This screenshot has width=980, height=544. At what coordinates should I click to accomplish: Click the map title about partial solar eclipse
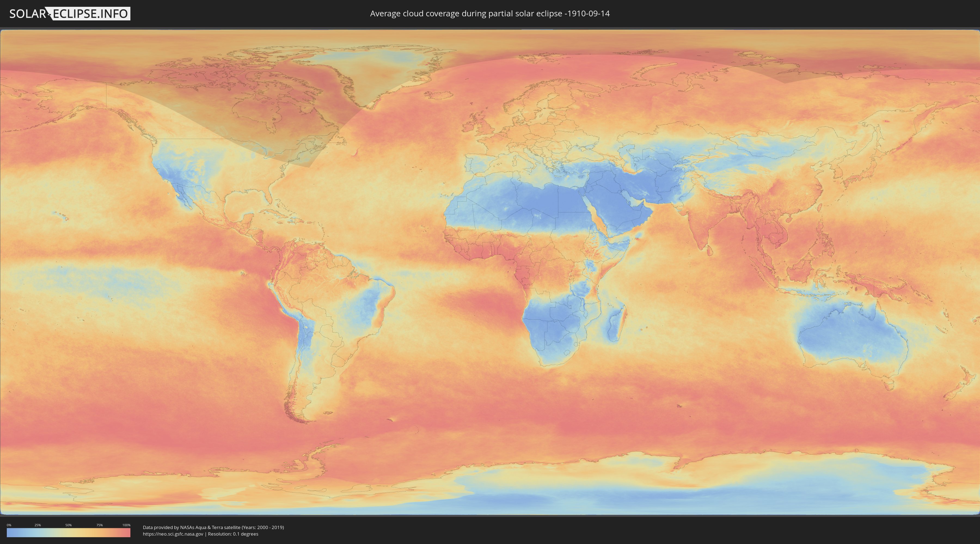(x=490, y=14)
